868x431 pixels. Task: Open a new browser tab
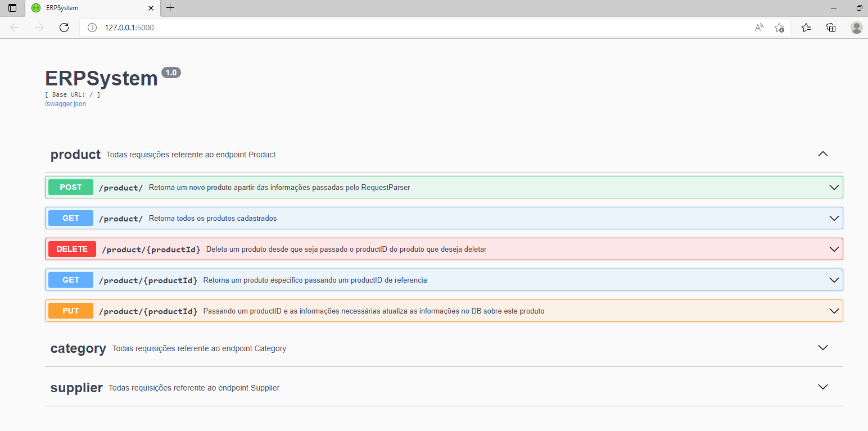[170, 8]
